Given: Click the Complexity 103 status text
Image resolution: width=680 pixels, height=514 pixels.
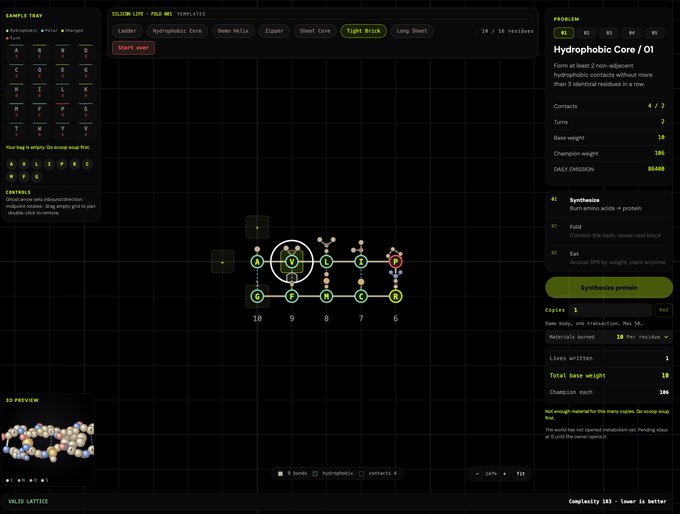Looking at the screenshot, I should [x=617, y=501].
